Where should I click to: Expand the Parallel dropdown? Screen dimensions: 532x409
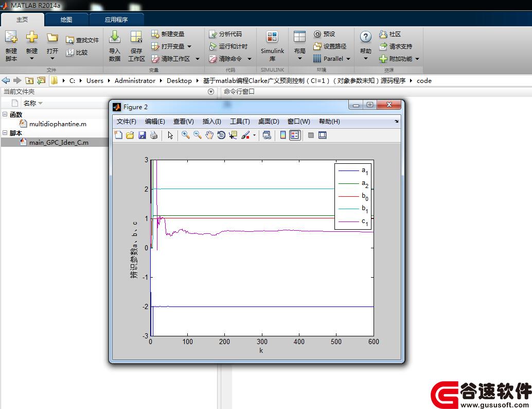click(348, 59)
